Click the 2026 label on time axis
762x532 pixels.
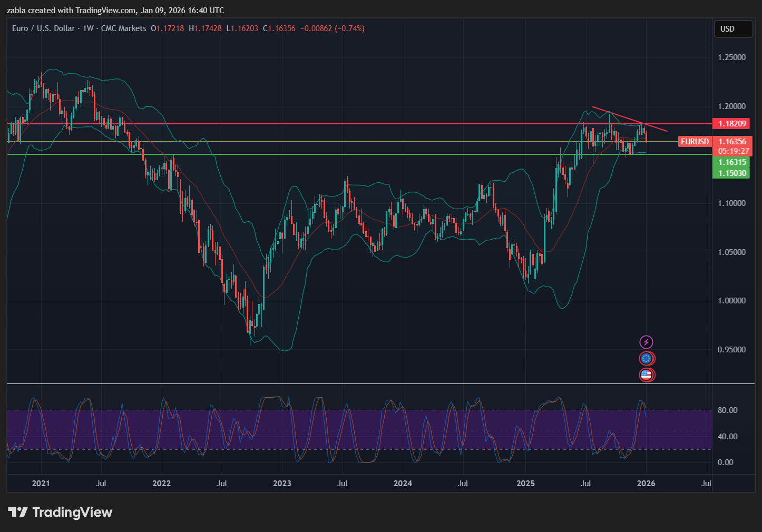pos(646,483)
